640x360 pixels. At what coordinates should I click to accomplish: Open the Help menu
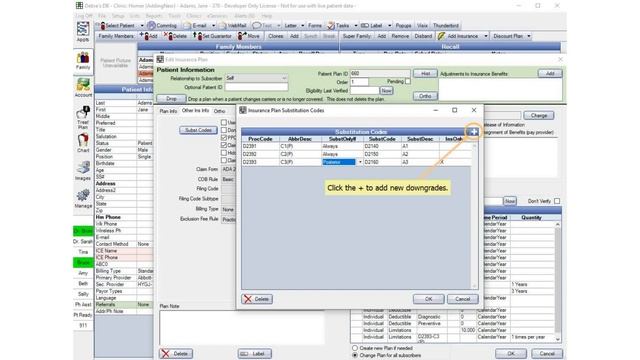coord(267,16)
